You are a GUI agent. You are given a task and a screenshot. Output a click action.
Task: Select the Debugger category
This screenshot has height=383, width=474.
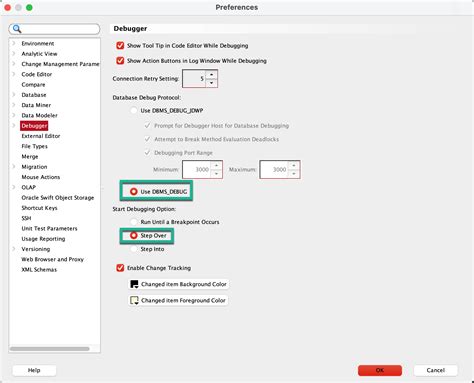coord(34,126)
